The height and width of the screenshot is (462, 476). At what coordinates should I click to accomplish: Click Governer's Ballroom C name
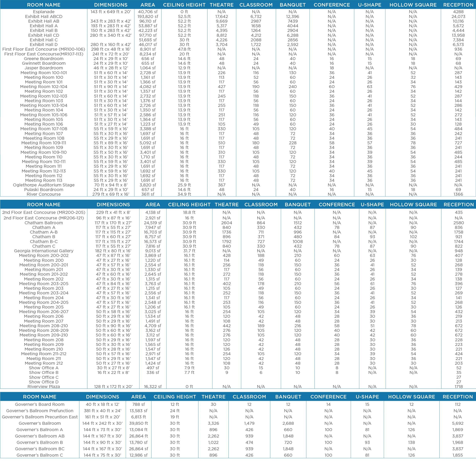[40, 455]
